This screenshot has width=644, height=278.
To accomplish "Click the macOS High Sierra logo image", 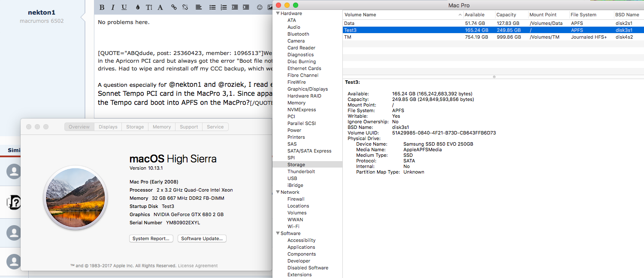I will (x=76, y=198).
